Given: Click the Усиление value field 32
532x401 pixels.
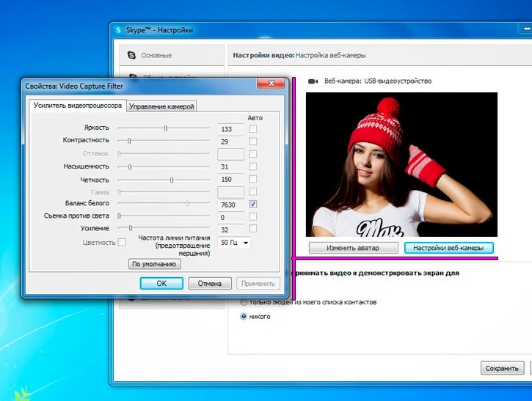Looking at the screenshot, I should pyautogui.click(x=230, y=229).
